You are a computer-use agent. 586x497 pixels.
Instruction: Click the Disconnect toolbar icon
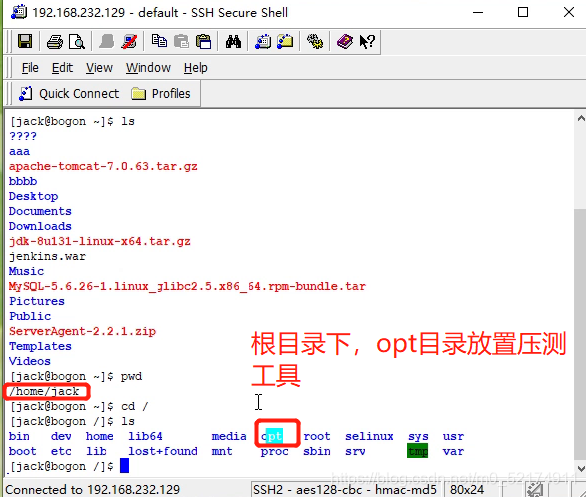[x=129, y=41]
